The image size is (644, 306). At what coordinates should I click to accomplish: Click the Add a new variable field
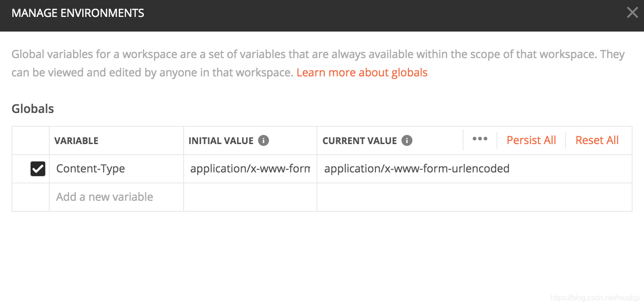click(x=116, y=197)
